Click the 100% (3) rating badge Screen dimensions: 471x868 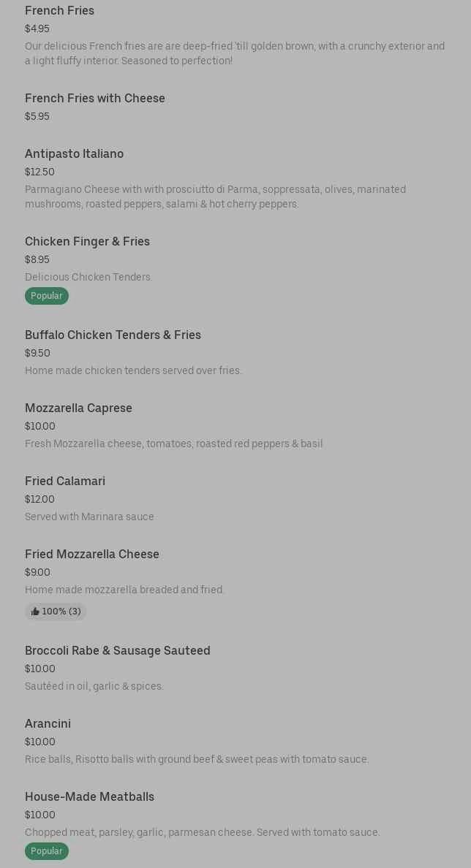pyautogui.click(x=56, y=612)
